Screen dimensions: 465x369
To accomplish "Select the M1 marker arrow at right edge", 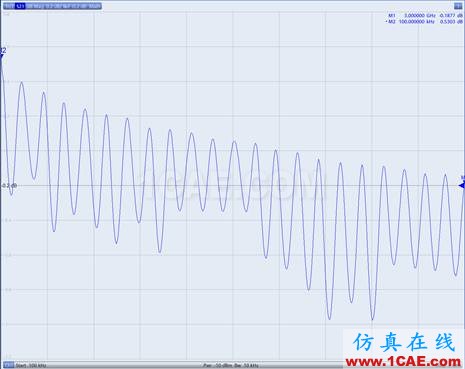I will [x=462, y=185].
